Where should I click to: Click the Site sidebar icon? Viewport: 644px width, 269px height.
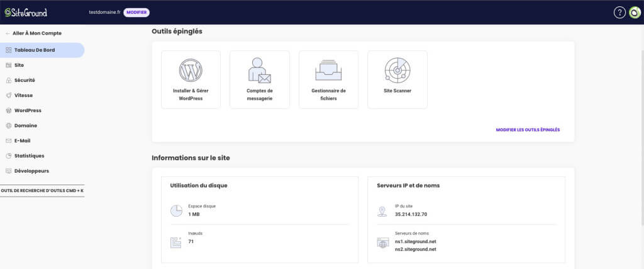point(9,65)
